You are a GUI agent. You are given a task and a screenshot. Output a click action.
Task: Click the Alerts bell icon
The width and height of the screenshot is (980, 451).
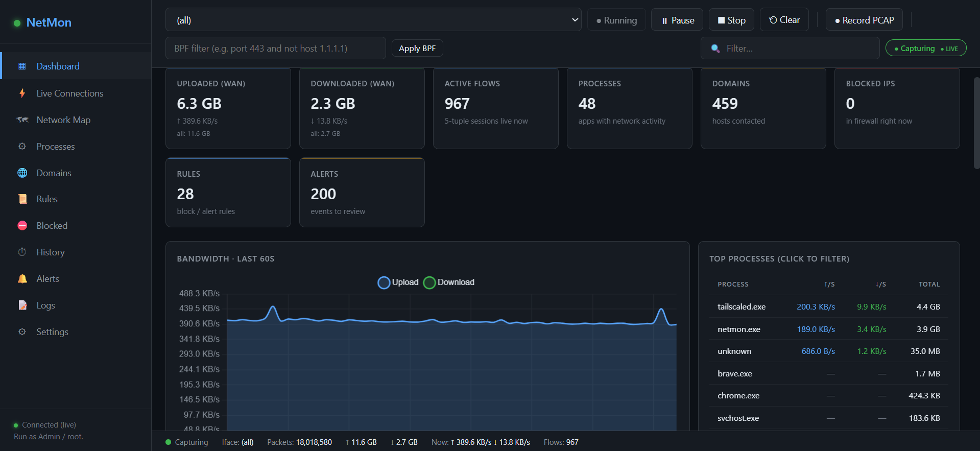22,278
